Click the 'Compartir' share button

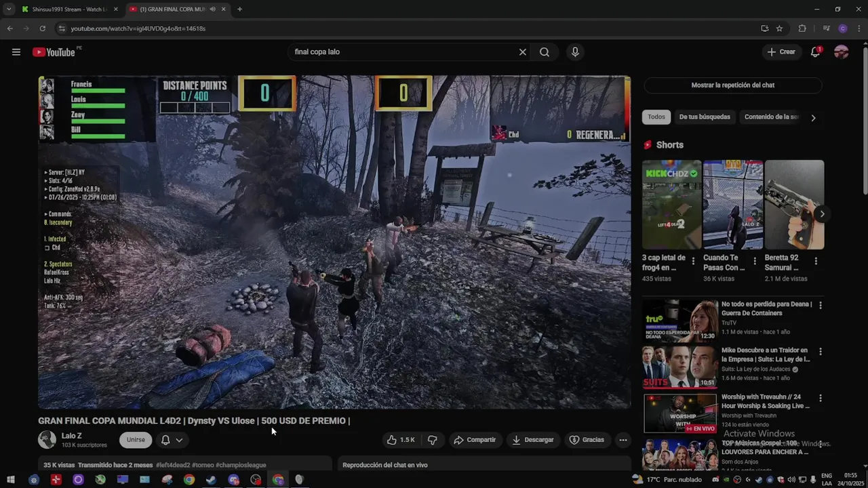[475, 440]
